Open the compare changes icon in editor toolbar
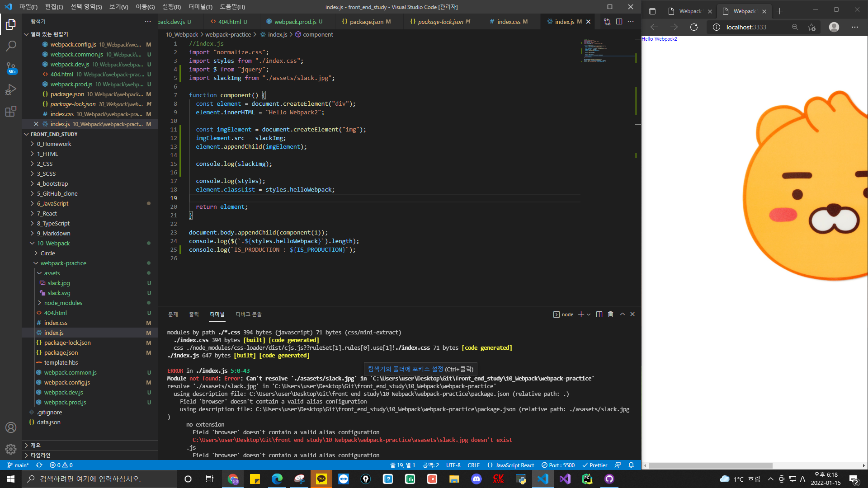868x488 pixels. 607,22
